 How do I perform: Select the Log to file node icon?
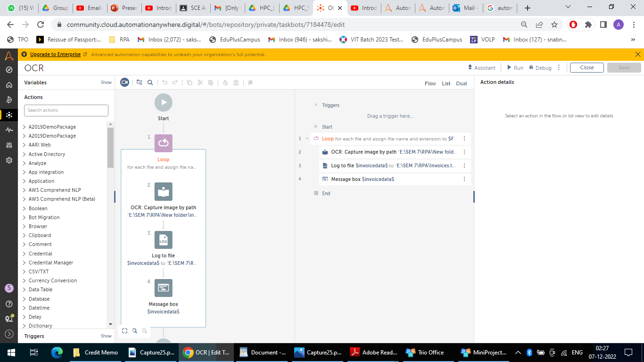(x=164, y=240)
